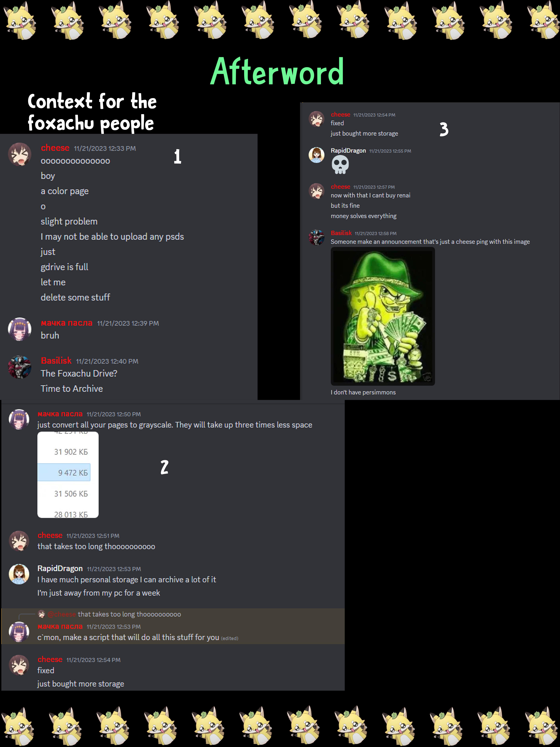The width and height of the screenshot is (560, 747).
Task: Click the green Afterword title text
Action: 277,72
